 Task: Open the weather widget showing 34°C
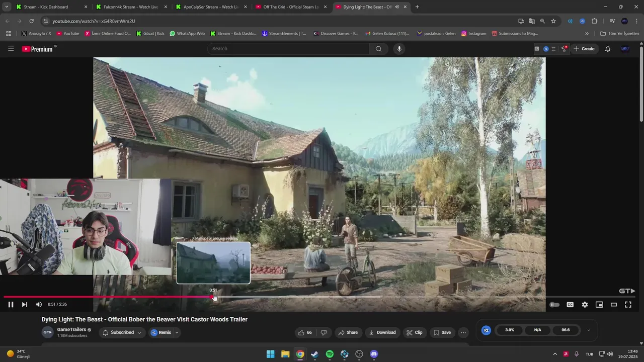[19, 354]
